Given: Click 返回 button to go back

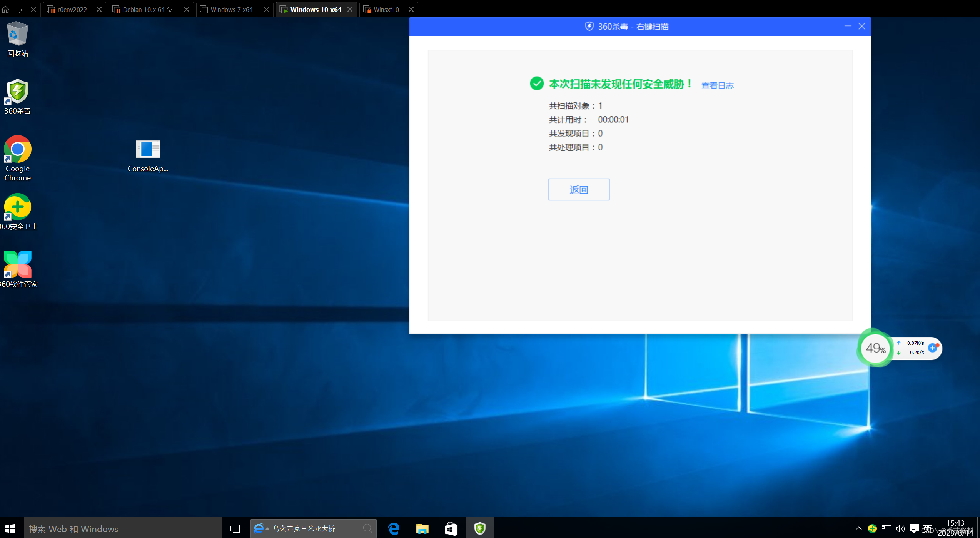Looking at the screenshot, I should (x=579, y=189).
